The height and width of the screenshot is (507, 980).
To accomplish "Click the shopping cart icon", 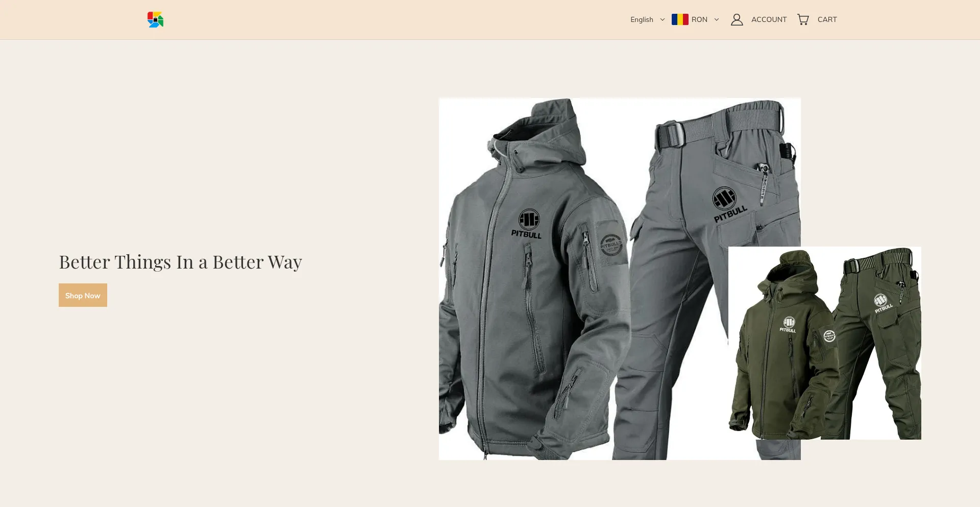I will click(x=803, y=19).
